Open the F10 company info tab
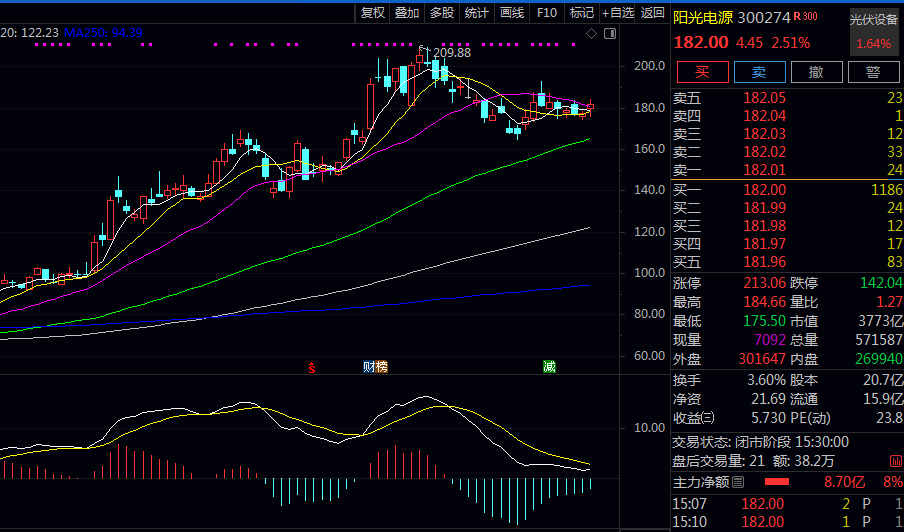The height and width of the screenshot is (532, 904). pyautogui.click(x=546, y=13)
